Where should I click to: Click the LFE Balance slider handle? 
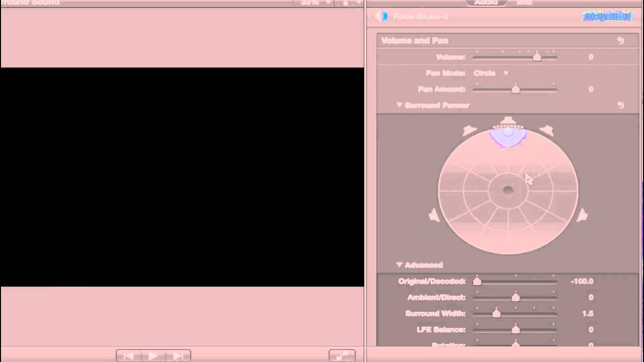(515, 329)
